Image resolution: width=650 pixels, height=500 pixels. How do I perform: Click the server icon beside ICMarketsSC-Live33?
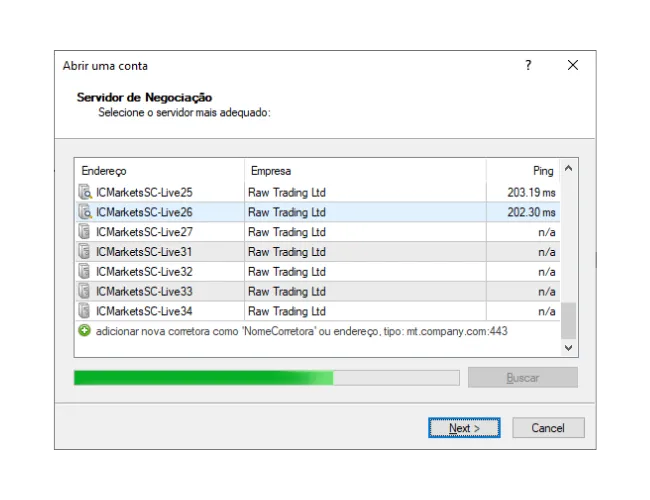tap(85, 292)
